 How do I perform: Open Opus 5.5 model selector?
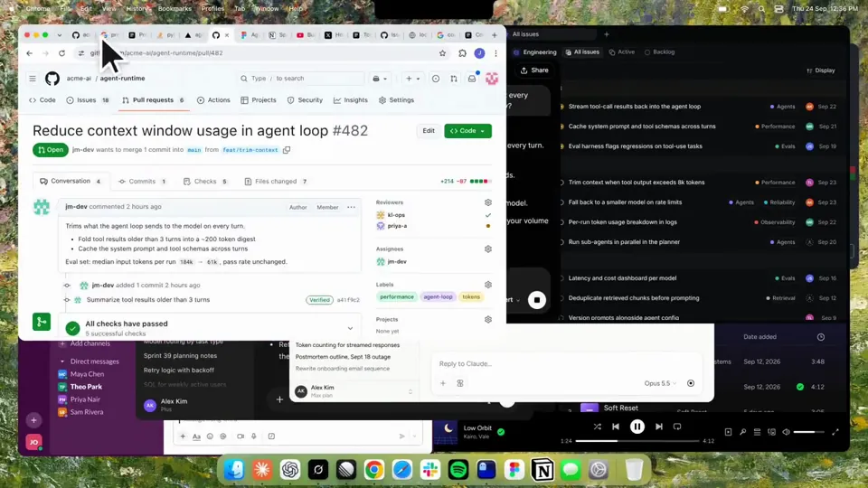click(x=660, y=383)
